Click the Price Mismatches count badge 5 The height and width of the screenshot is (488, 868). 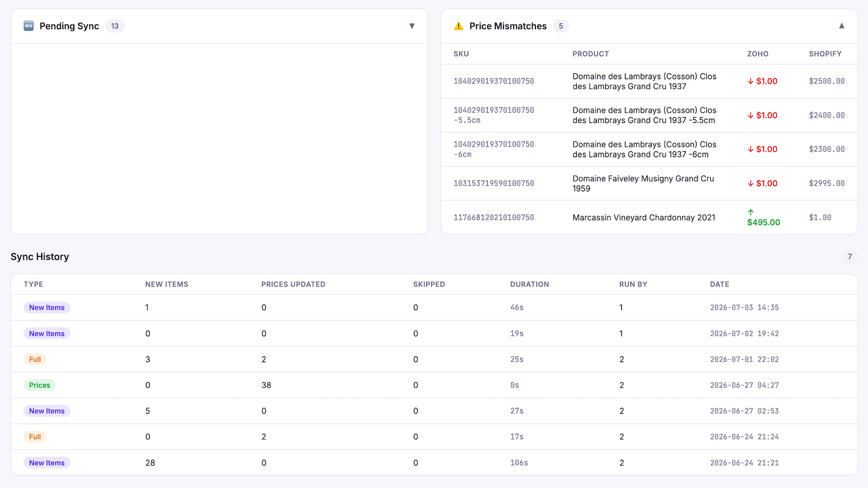561,26
